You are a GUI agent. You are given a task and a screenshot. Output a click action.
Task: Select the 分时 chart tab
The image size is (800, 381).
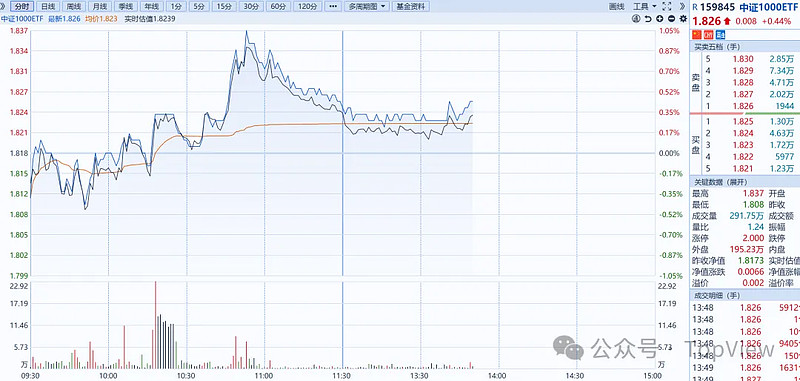pos(21,7)
